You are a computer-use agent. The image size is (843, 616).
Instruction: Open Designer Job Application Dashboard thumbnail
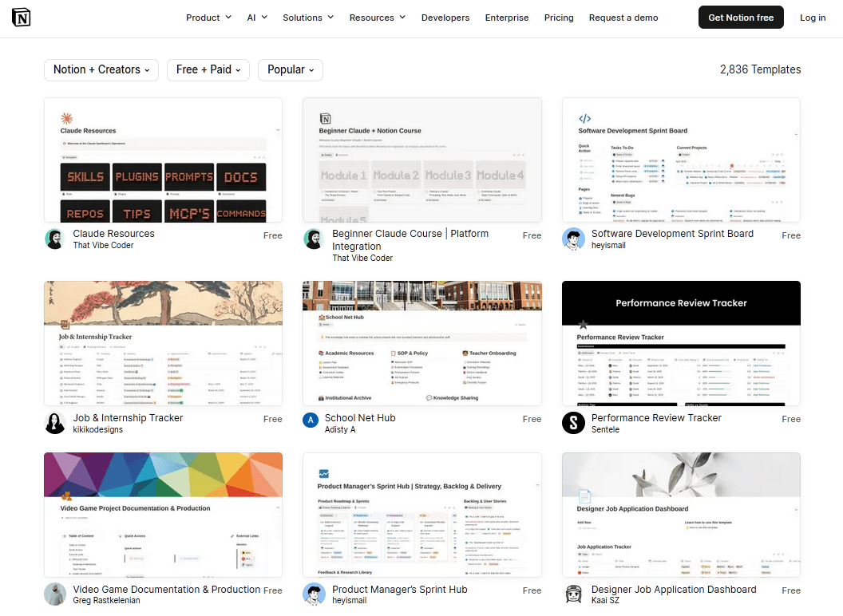(681, 515)
